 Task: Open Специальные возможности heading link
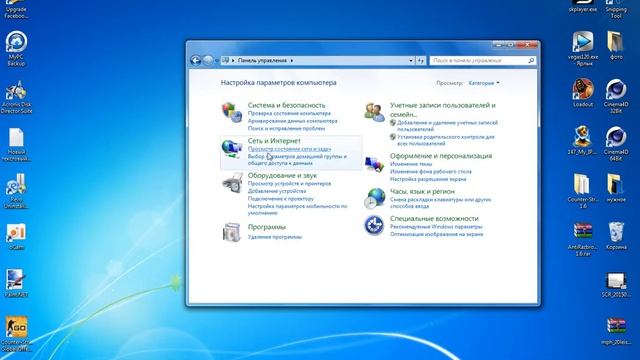tap(434, 218)
